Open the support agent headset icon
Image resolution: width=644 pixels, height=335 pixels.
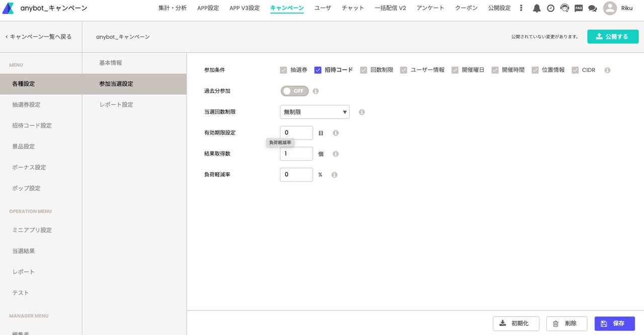click(x=565, y=8)
